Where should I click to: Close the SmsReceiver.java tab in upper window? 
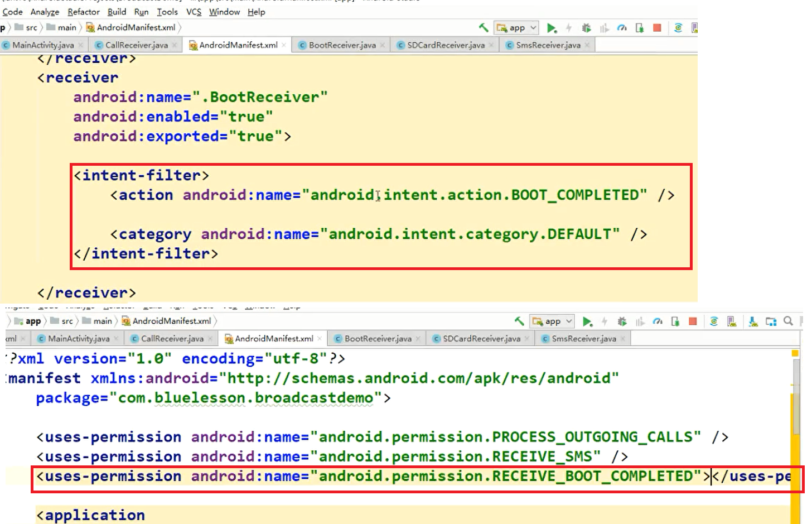587,45
